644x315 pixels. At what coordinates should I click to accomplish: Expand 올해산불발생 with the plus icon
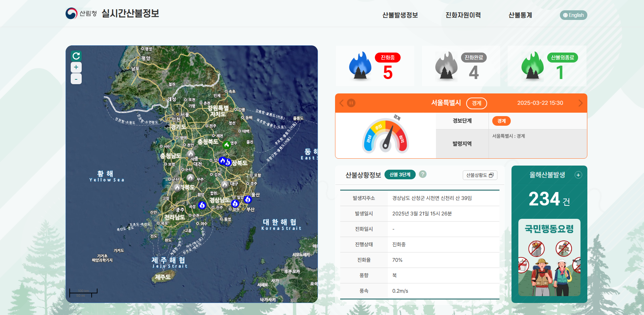click(x=578, y=175)
